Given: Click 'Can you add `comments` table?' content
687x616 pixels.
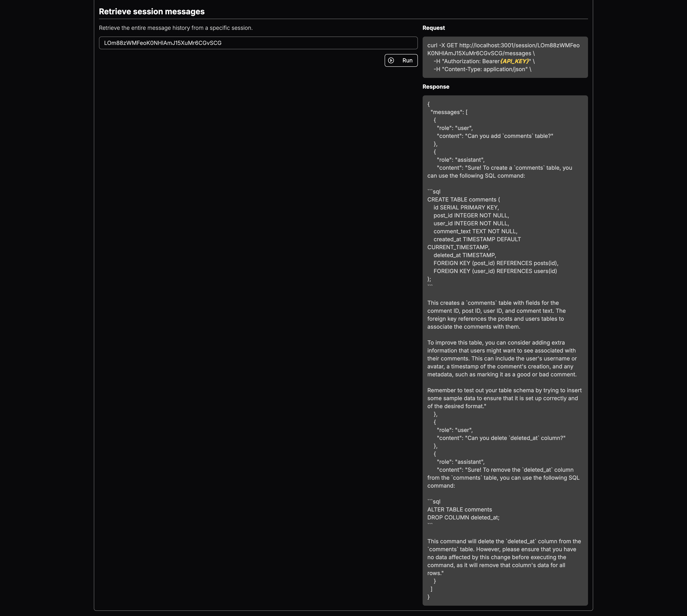Looking at the screenshot, I should pos(495,136).
